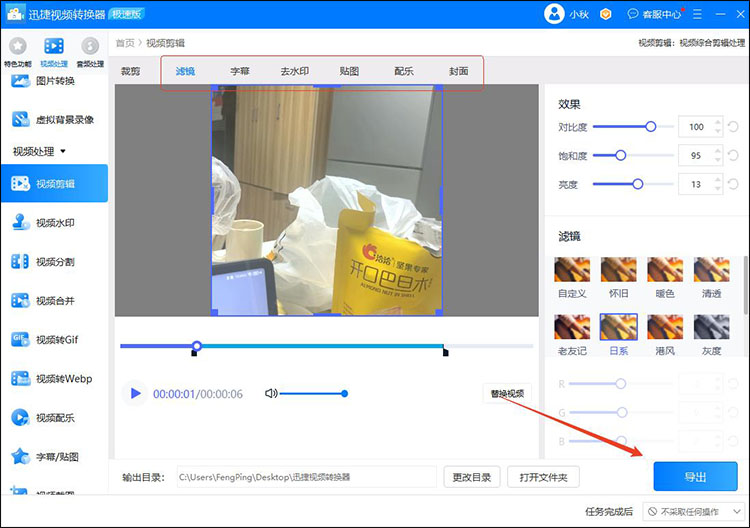
Task: Switch to the 封面 tab
Action: (x=458, y=71)
